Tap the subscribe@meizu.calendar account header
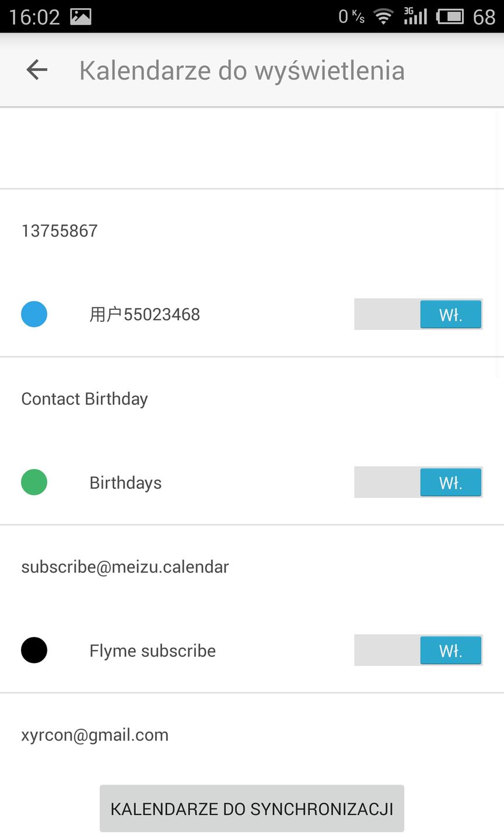This screenshot has height=840, width=504. [125, 567]
